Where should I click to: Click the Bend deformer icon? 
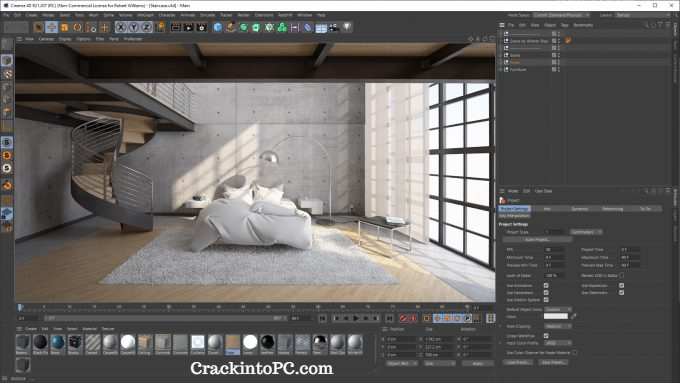tap(307, 27)
